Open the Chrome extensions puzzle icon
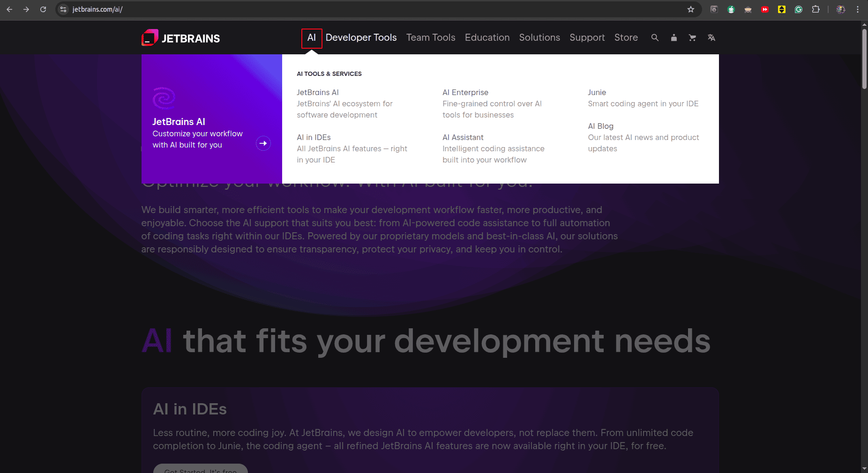 pos(816,9)
